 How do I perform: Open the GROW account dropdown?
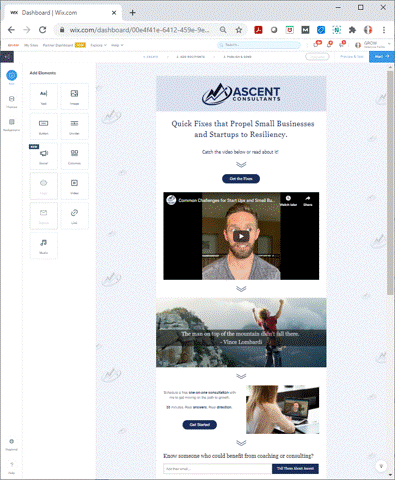[373, 45]
